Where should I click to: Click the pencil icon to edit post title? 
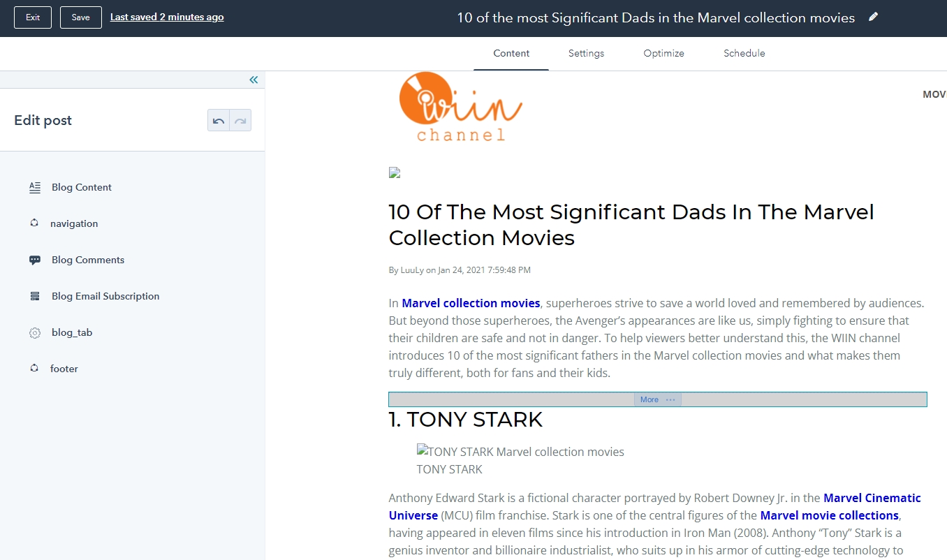pos(873,17)
